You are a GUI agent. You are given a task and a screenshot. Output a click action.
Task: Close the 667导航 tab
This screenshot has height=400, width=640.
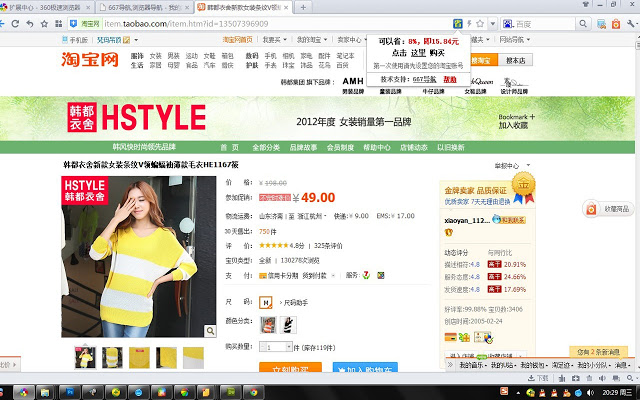(x=187, y=7)
